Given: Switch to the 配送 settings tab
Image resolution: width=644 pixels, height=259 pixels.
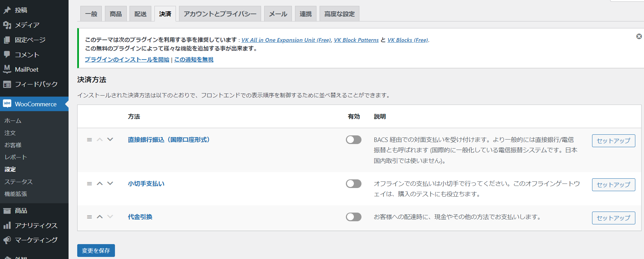Looking at the screenshot, I should (x=140, y=14).
